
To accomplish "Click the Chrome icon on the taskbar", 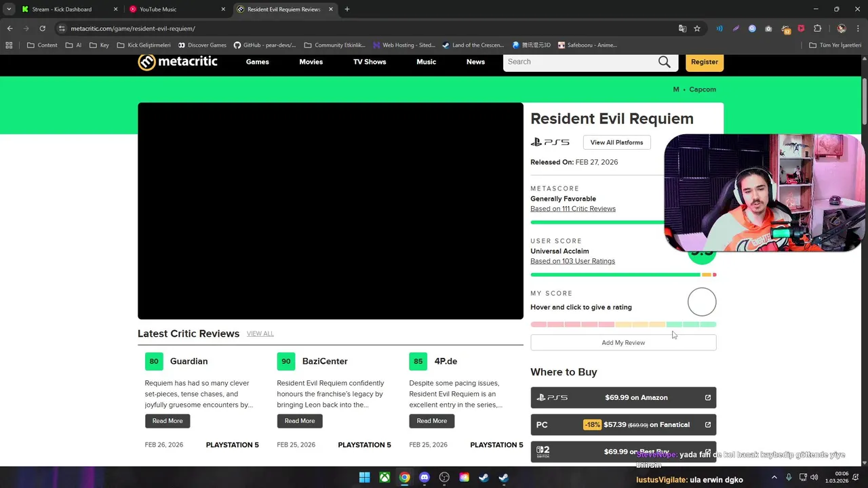I will click(x=404, y=477).
